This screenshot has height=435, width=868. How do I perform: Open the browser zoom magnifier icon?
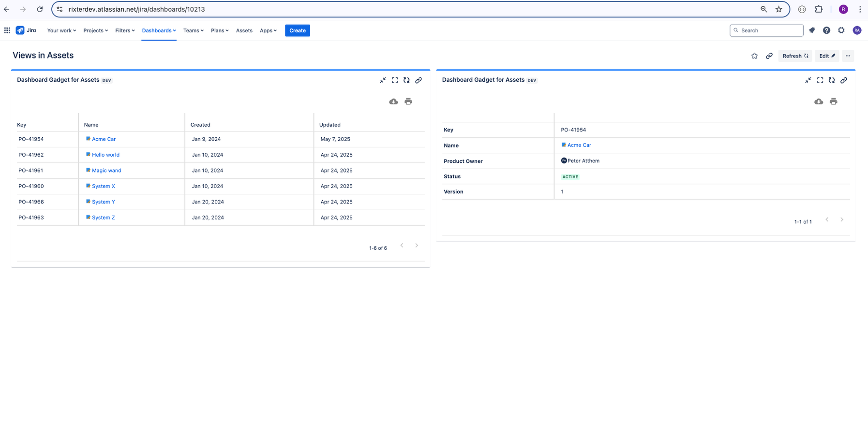coord(763,9)
